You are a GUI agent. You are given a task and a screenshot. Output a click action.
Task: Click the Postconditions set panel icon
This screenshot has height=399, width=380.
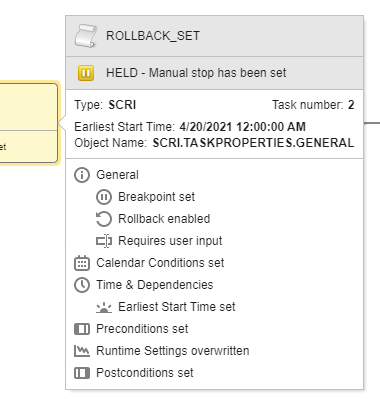[x=82, y=373]
